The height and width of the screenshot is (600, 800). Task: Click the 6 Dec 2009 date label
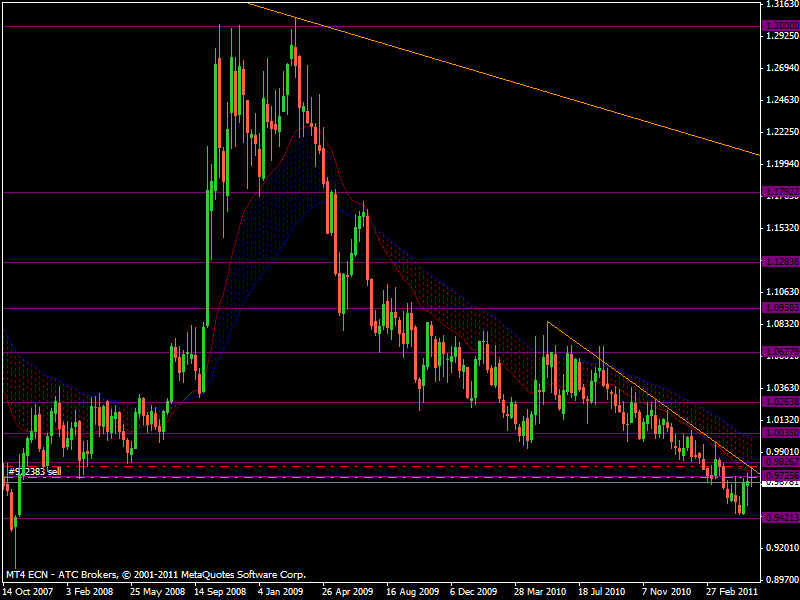[x=473, y=592]
